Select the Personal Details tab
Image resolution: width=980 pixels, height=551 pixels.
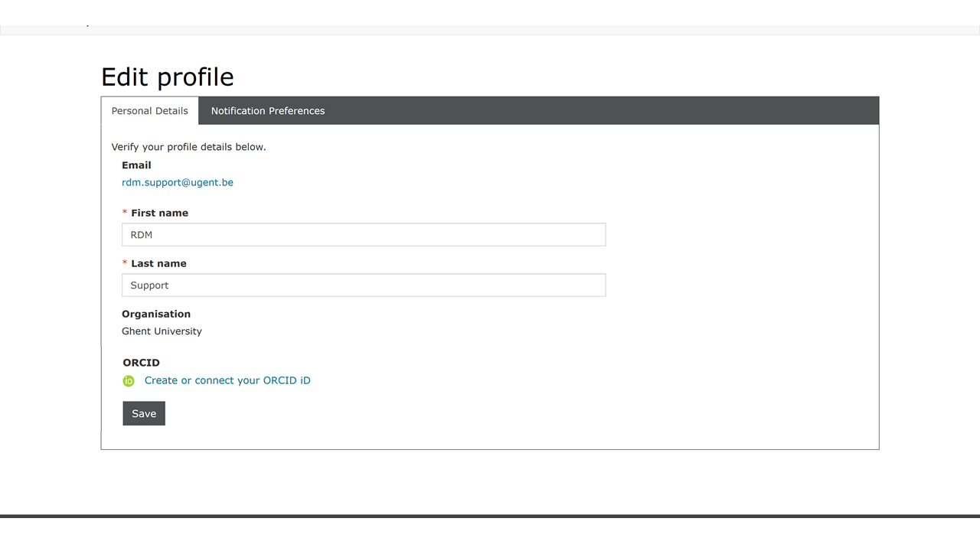pyautogui.click(x=150, y=111)
